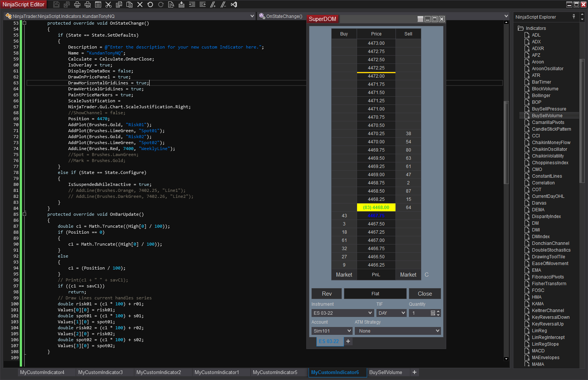Screen dimensions: 588x380
Task: Click the Cut scissors icon
Action: [x=109, y=4]
